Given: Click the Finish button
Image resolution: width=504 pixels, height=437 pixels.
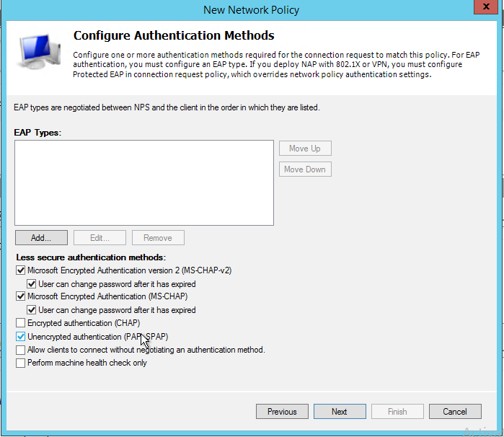Looking at the screenshot, I should (x=397, y=412).
